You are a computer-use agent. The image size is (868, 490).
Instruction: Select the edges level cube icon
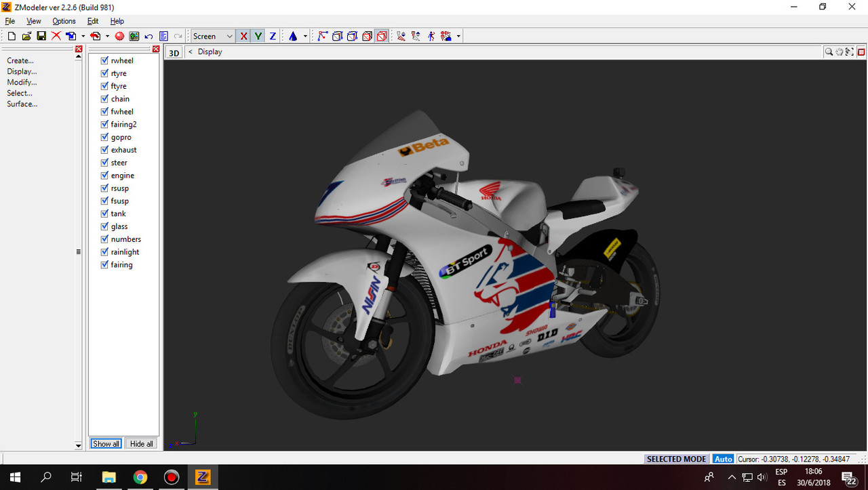pyautogui.click(x=338, y=36)
